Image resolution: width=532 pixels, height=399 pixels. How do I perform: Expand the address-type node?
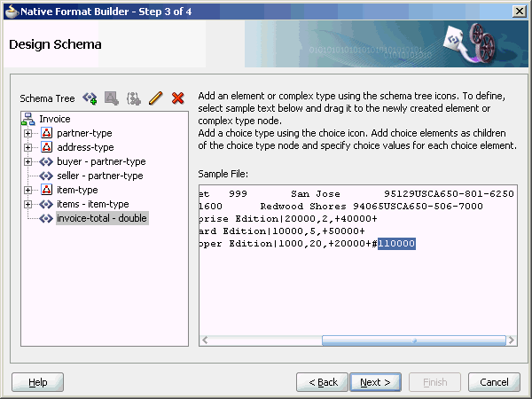click(x=27, y=147)
